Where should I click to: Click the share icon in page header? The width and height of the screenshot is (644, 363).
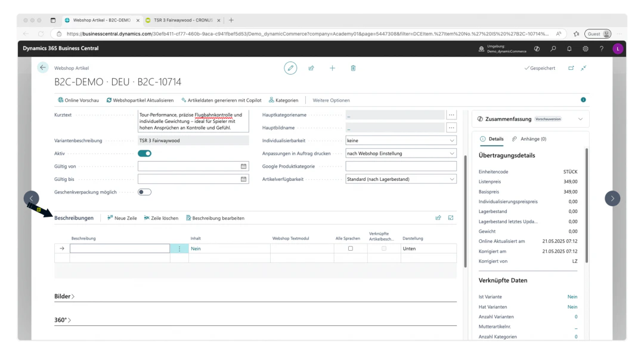tap(311, 68)
